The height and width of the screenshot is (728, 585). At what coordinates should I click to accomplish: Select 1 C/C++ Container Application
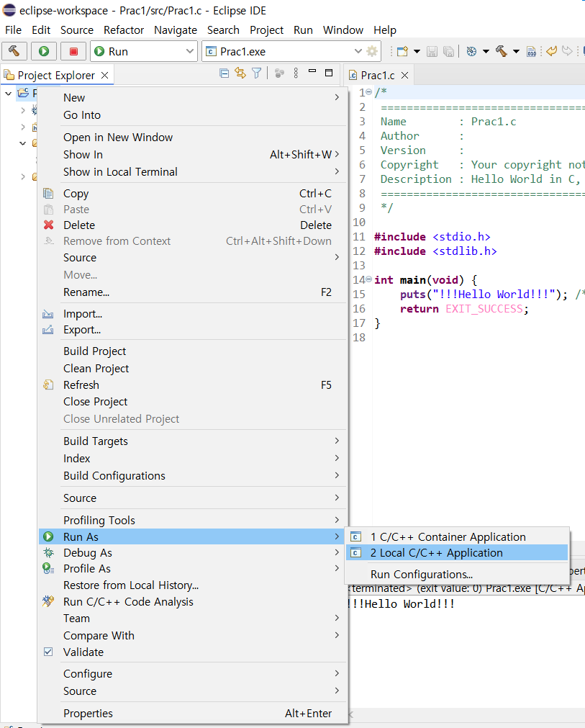pos(457,536)
